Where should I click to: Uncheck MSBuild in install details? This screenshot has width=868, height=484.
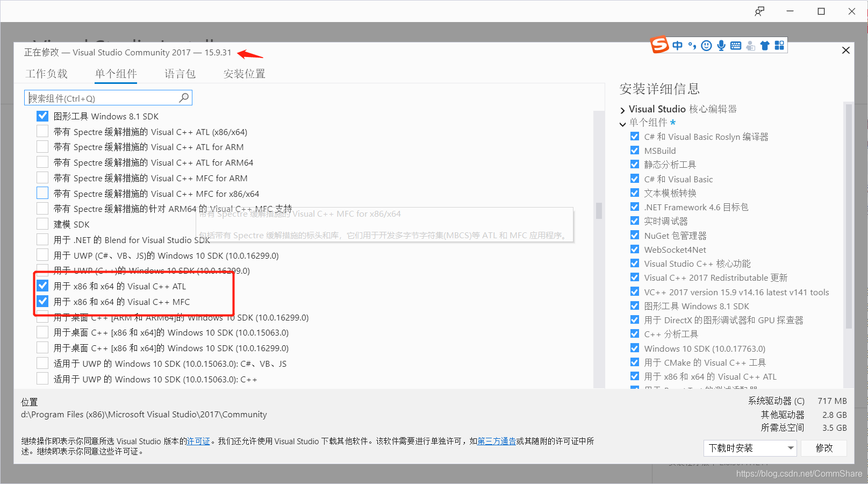635,150
